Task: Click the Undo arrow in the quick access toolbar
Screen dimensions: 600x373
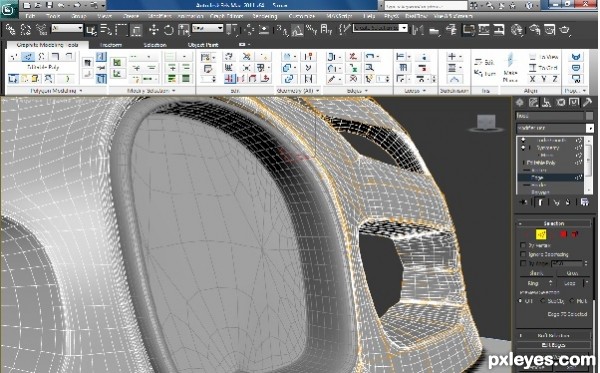Action: click(61, 5)
